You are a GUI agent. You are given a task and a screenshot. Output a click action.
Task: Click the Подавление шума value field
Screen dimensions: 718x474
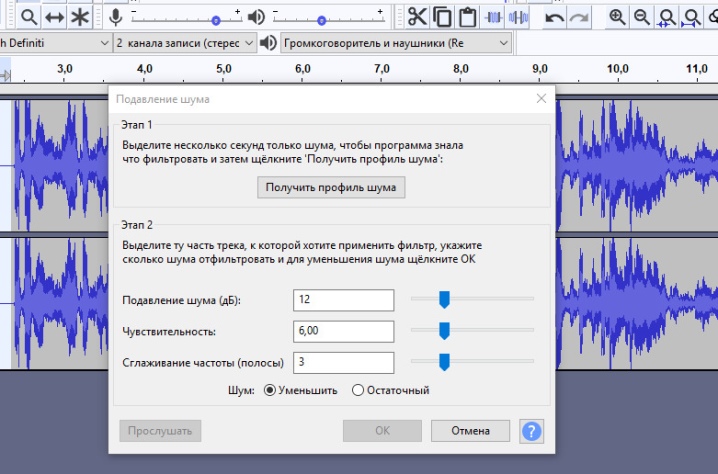[343, 300]
